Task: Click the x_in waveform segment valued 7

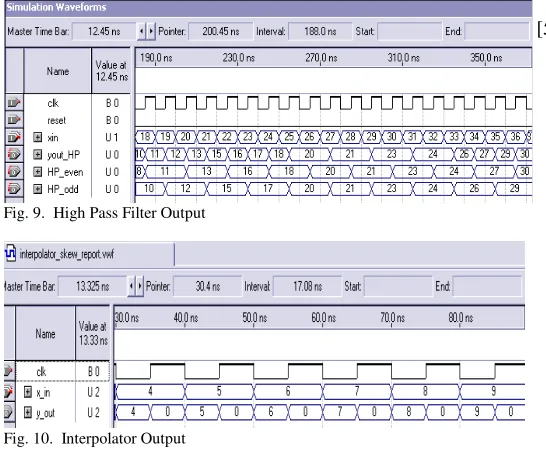Action: (357, 391)
